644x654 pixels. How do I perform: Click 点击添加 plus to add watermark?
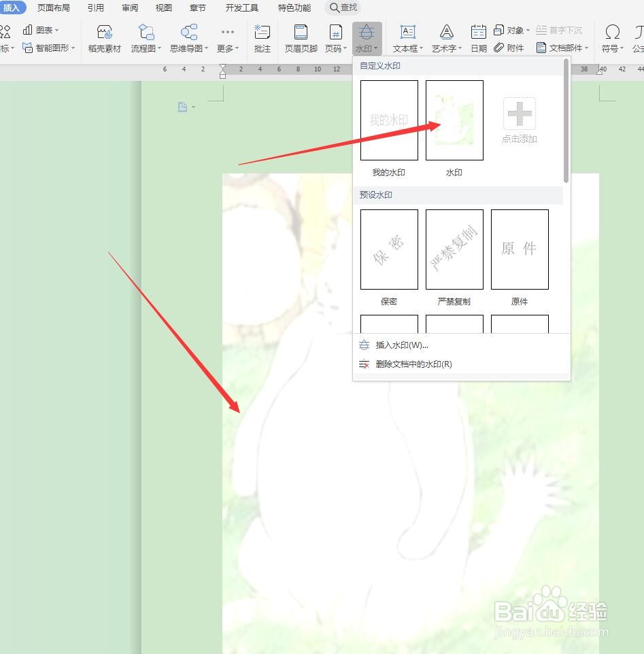(x=520, y=121)
